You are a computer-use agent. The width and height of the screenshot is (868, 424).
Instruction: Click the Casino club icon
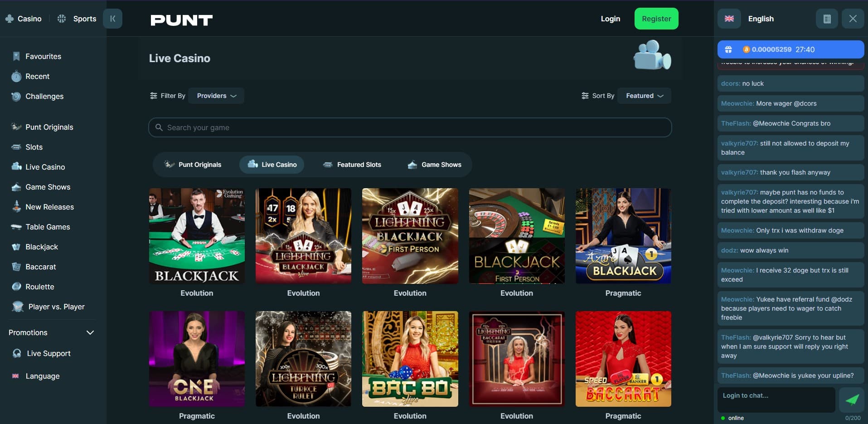[x=10, y=19]
